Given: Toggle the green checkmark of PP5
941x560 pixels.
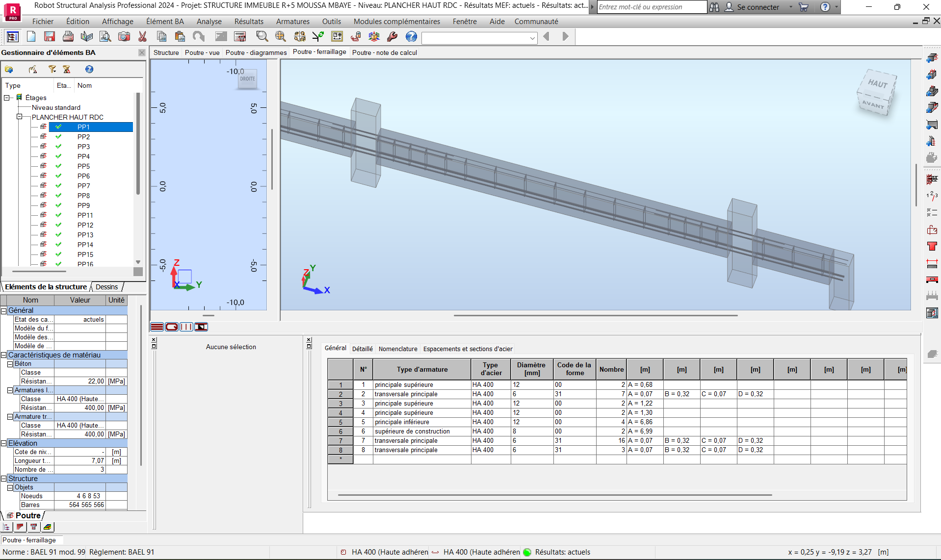Looking at the screenshot, I should point(58,166).
